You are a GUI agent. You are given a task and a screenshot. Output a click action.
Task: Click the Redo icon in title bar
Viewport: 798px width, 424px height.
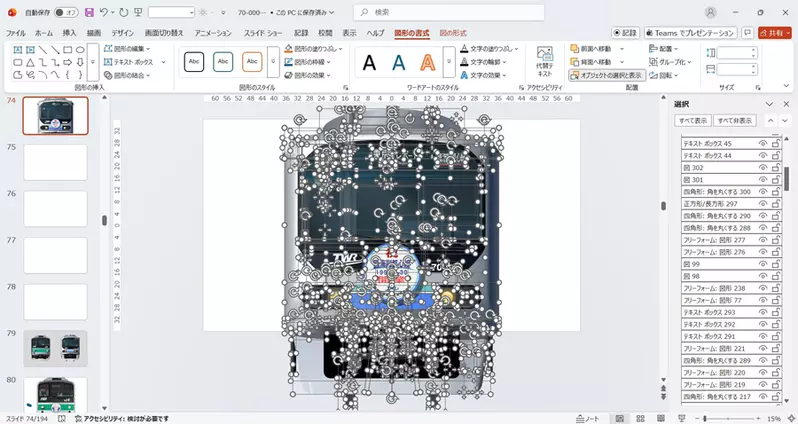pos(123,12)
